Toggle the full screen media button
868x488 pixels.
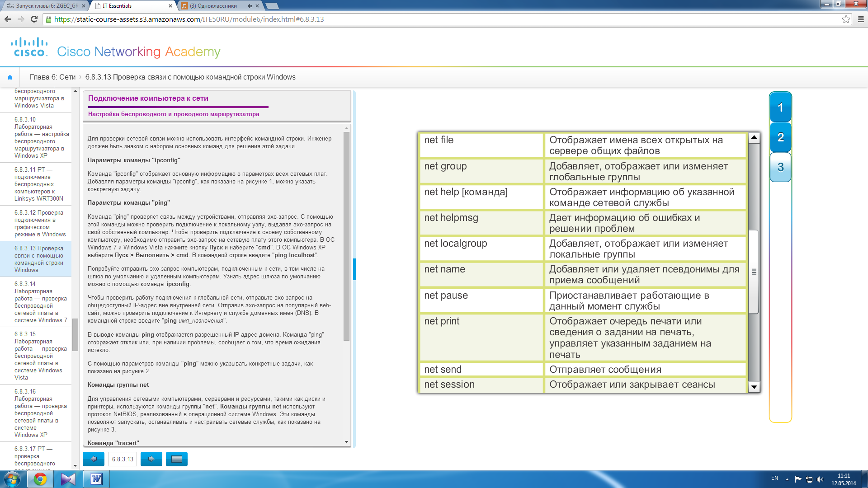[177, 459]
